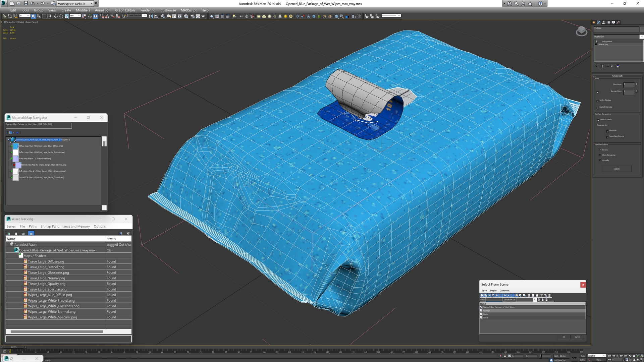Screen dimensions: 644x362
Task: Click the Pin Stack icon
Action: (596, 66)
